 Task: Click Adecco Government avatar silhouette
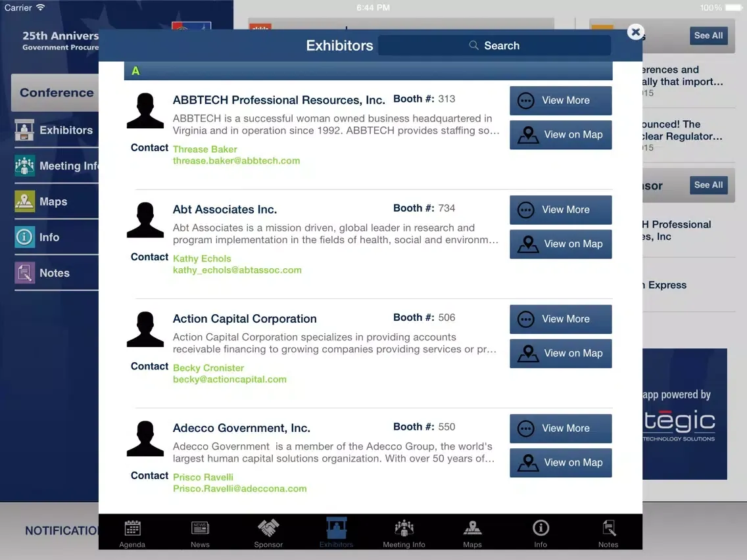click(145, 438)
